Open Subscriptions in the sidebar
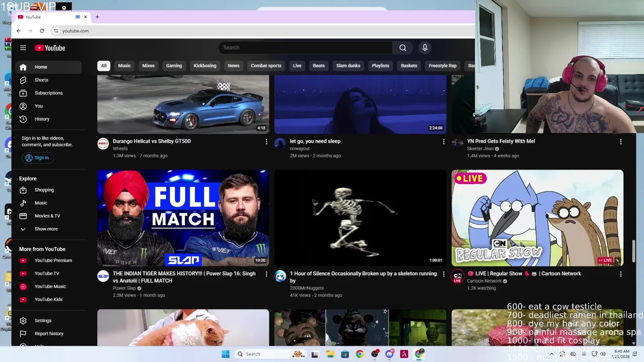Screen dimensions: 644x362 point(48,93)
